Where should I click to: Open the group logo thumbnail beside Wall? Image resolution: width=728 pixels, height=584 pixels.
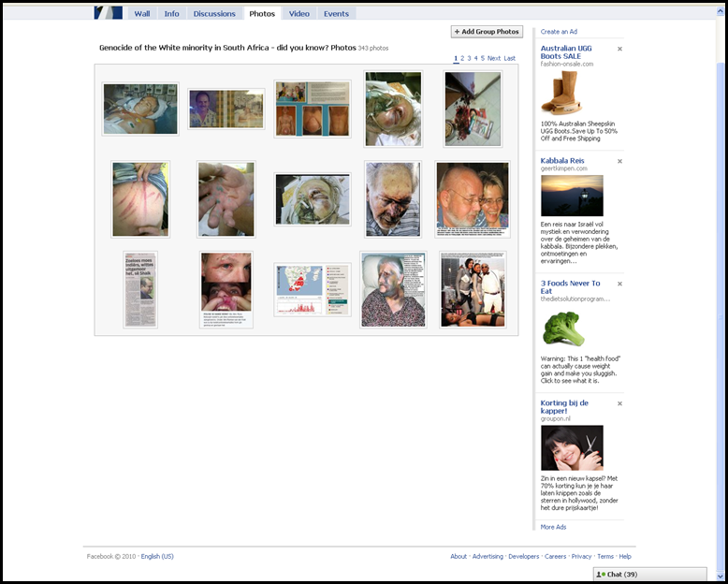coord(109,12)
